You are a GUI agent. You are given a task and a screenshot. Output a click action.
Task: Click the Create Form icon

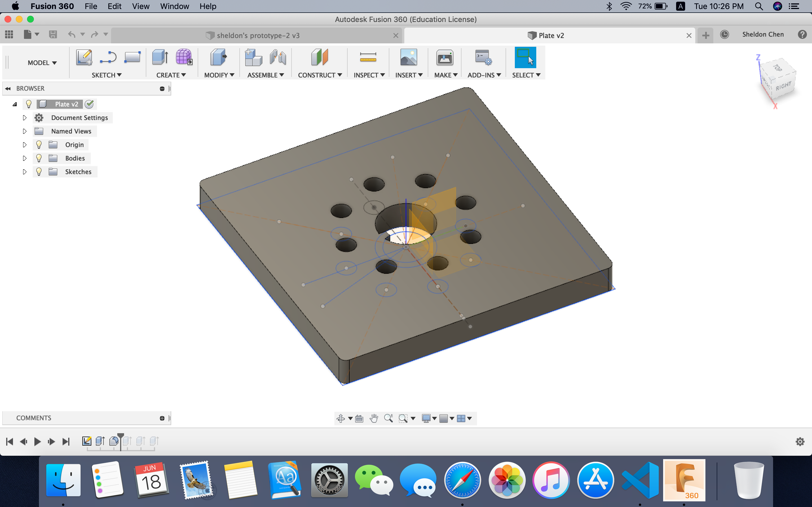click(x=184, y=57)
